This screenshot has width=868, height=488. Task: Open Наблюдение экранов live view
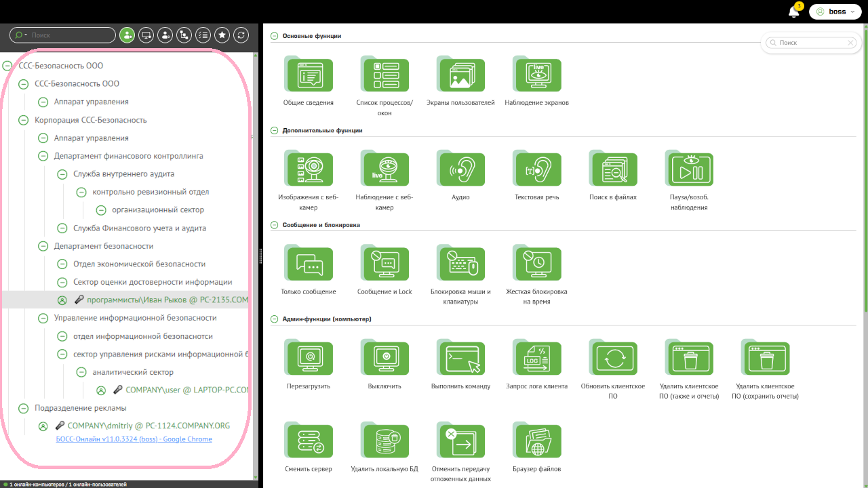(x=537, y=75)
